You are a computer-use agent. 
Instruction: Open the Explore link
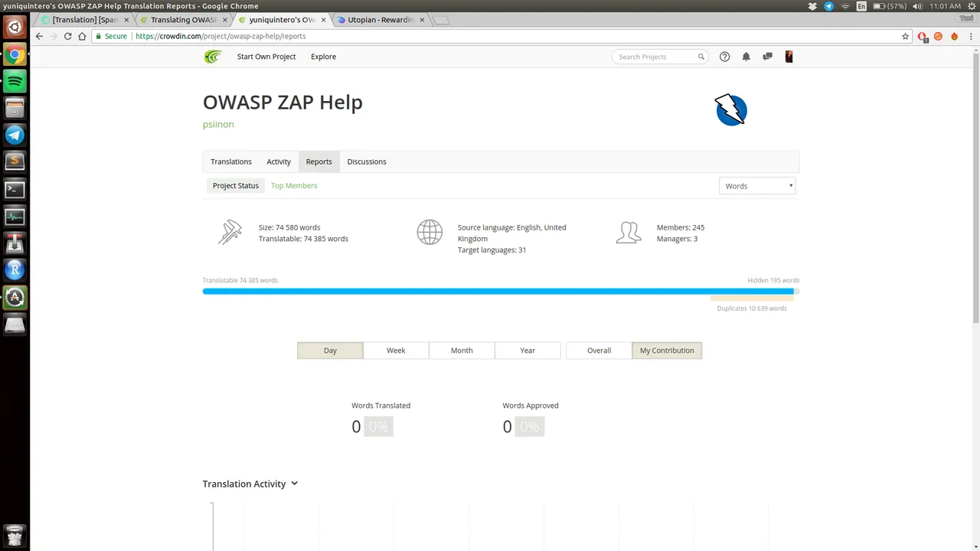(x=323, y=57)
